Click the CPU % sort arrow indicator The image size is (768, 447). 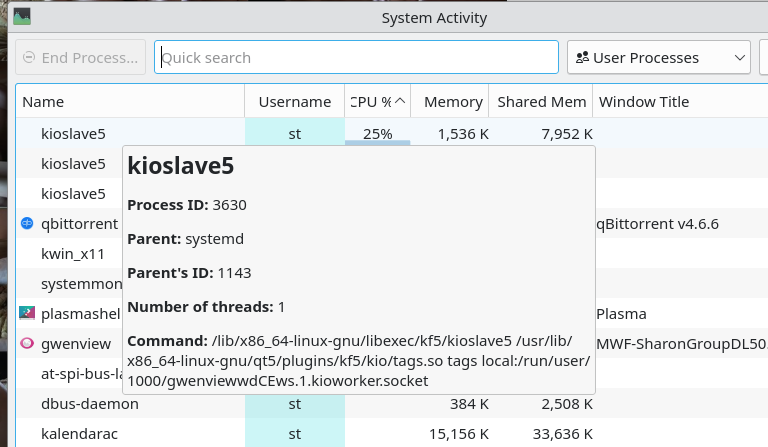coord(400,101)
